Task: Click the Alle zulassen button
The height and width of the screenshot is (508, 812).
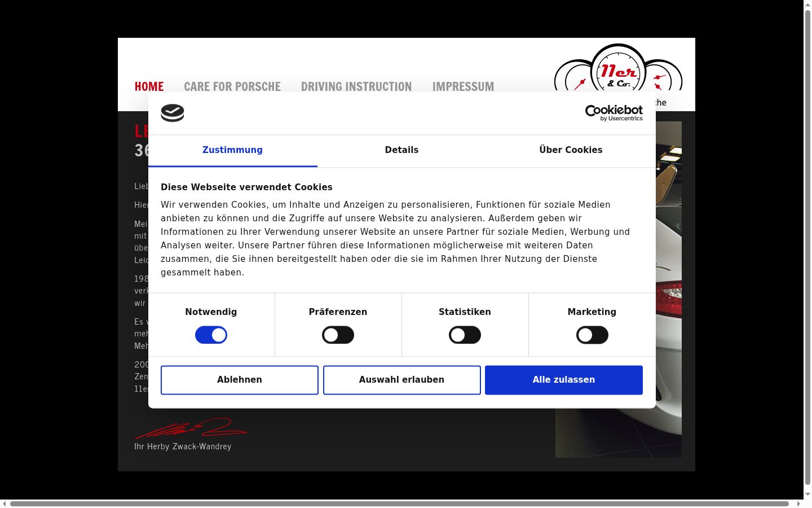Action: pyautogui.click(x=564, y=380)
